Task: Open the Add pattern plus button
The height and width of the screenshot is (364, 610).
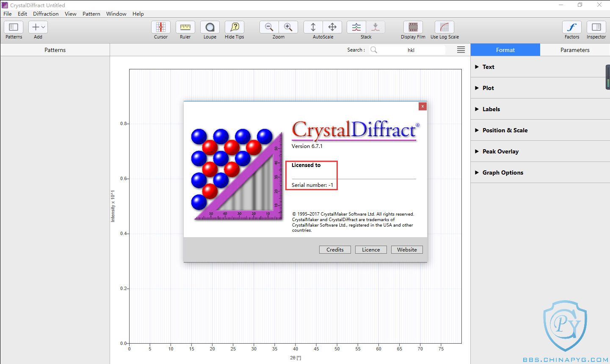Action: (x=36, y=27)
